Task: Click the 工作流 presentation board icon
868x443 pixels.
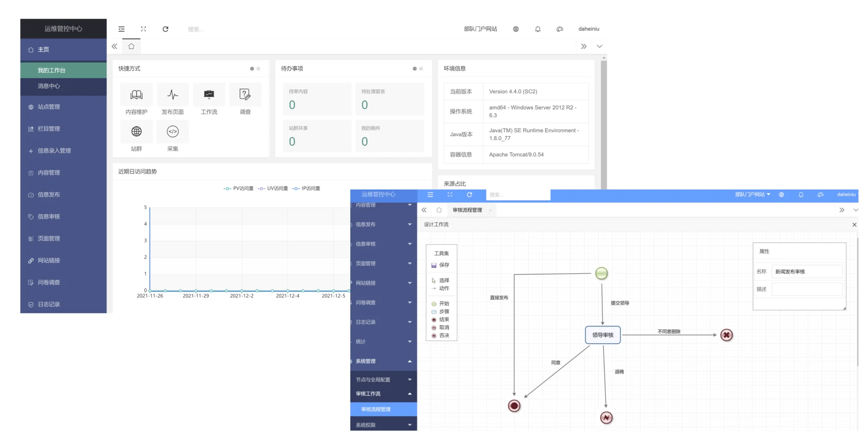Action: point(209,95)
